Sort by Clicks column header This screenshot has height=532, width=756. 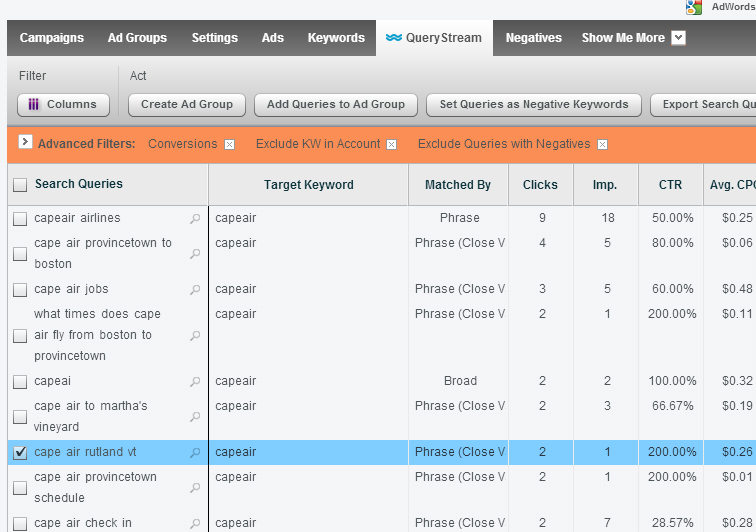pos(540,185)
